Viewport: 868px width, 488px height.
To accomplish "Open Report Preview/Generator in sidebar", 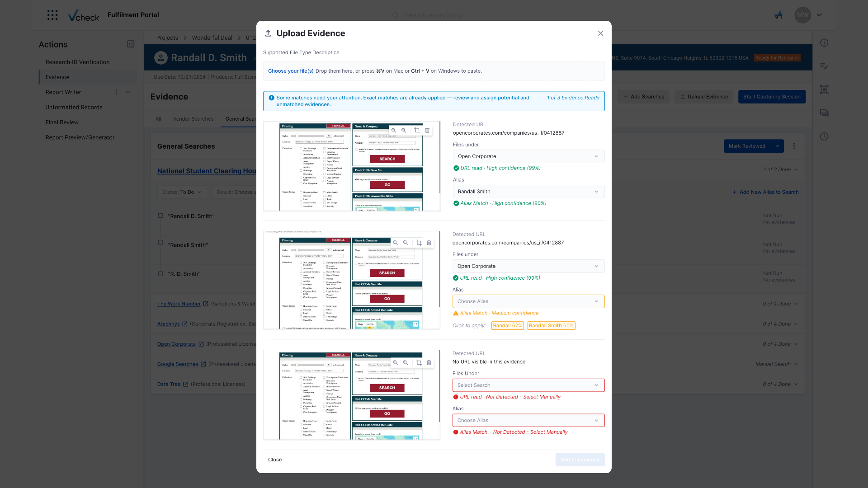I will [80, 137].
